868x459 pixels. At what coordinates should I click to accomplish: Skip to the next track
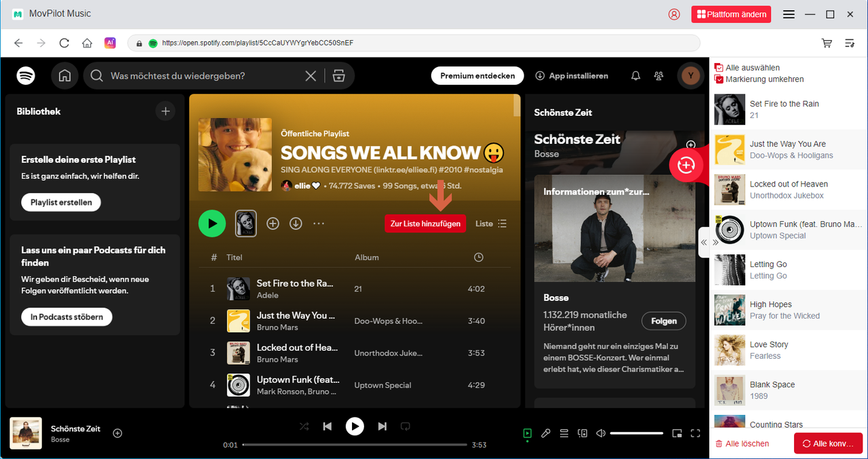click(382, 426)
